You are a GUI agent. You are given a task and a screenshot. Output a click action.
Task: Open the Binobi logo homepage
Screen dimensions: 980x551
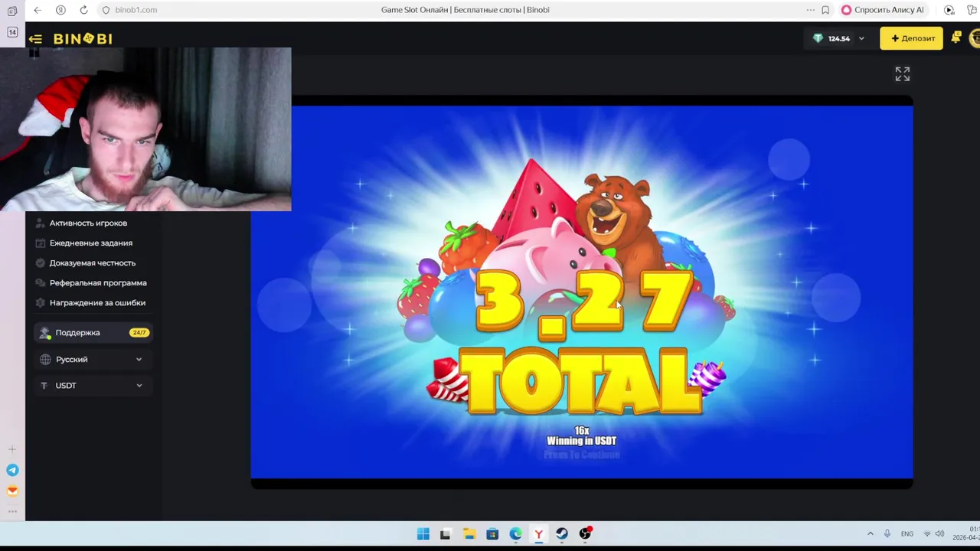pyautogui.click(x=83, y=39)
